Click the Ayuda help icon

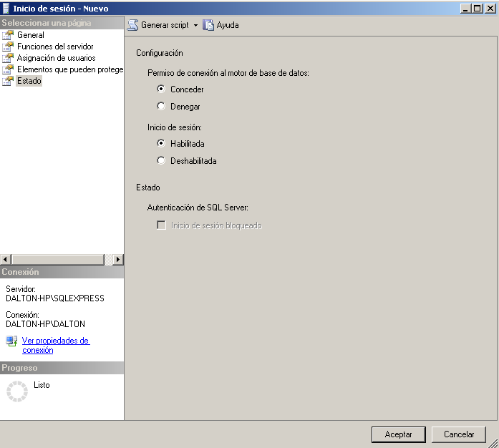click(208, 25)
